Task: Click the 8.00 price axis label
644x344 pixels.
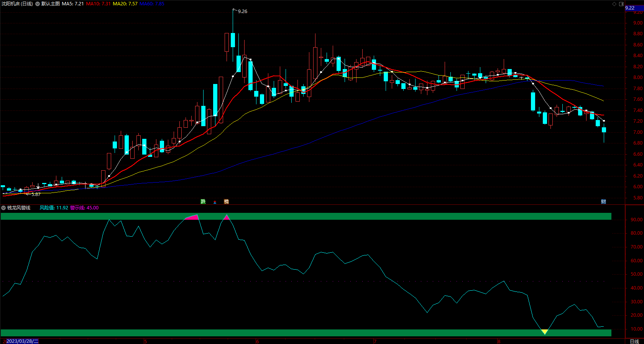Action: coord(638,77)
